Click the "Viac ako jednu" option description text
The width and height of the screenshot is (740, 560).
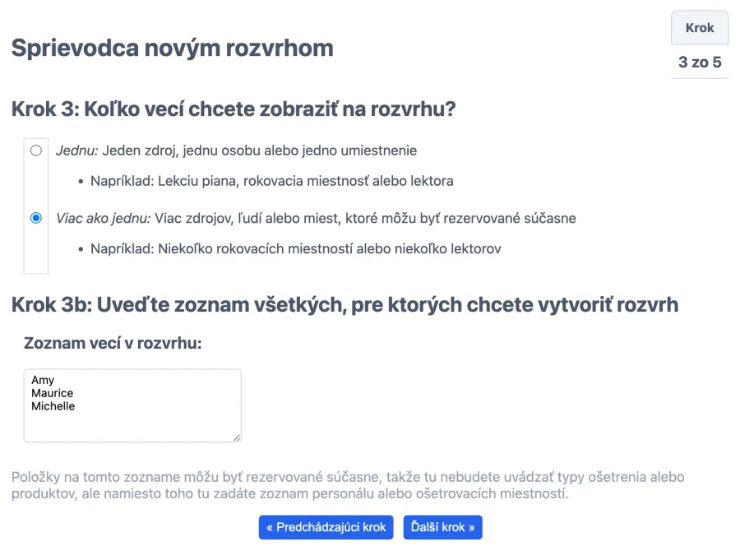[x=316, y=218]
